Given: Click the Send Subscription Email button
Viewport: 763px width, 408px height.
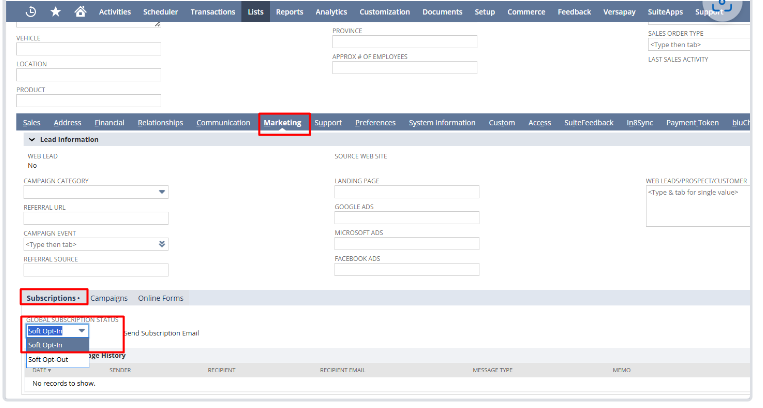Looking at the screenshot, I should [160, 331].
